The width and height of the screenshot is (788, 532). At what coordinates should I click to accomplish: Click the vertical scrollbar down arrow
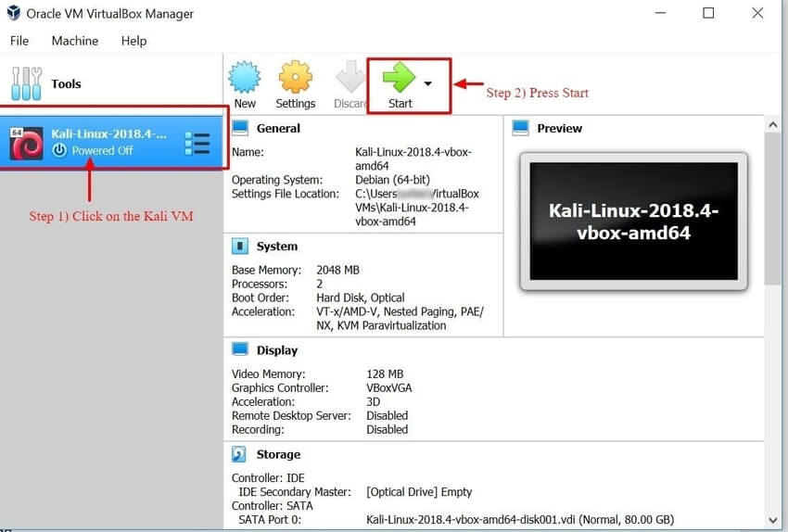(771, 520)
